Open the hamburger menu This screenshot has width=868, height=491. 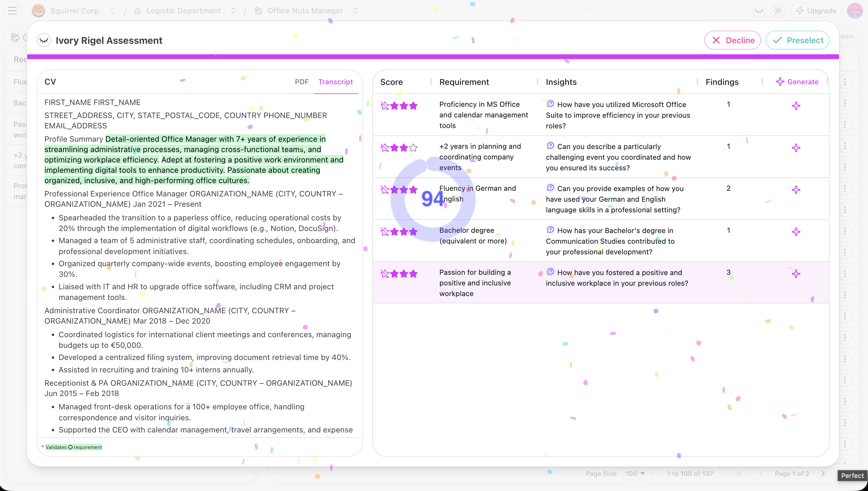click(x=12, y=10)
